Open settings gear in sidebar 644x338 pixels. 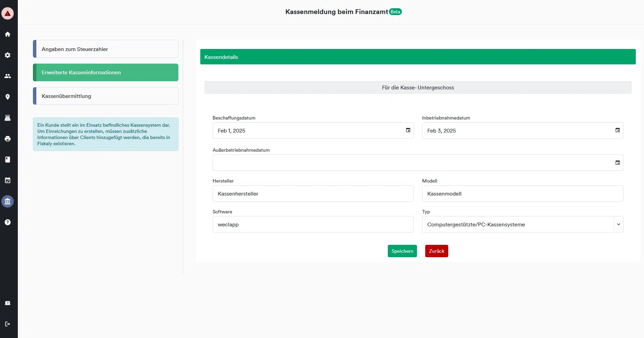point(8,55)
